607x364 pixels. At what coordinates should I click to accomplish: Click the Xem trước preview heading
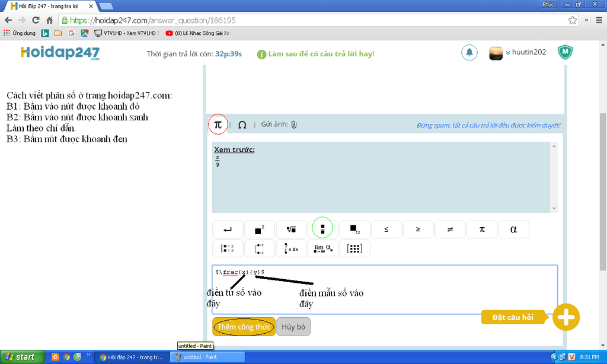(235, 149)
